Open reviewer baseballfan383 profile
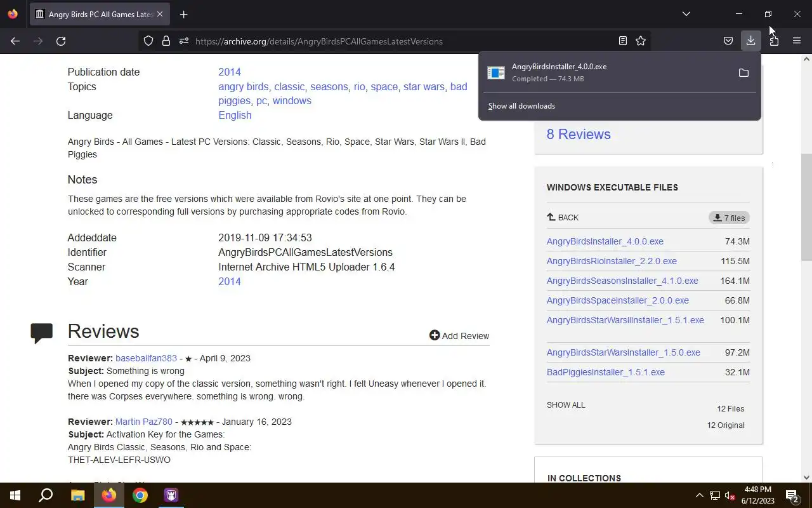This screenshot has width=812, height=508. (x=146, y=358)
